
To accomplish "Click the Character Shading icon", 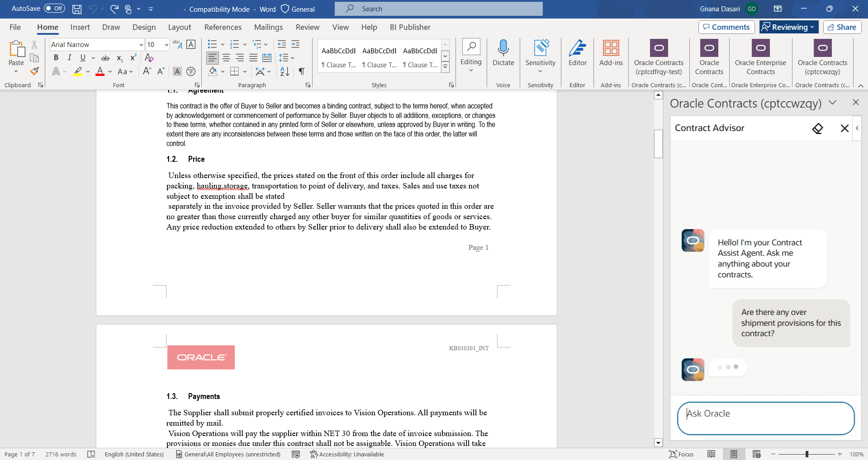I will tap(177, 71).
